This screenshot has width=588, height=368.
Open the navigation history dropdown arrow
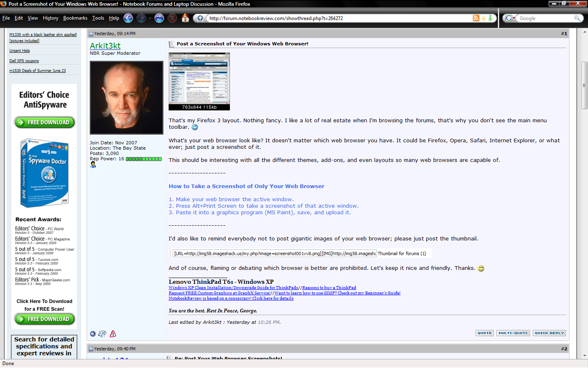click(x=150, y=18)
